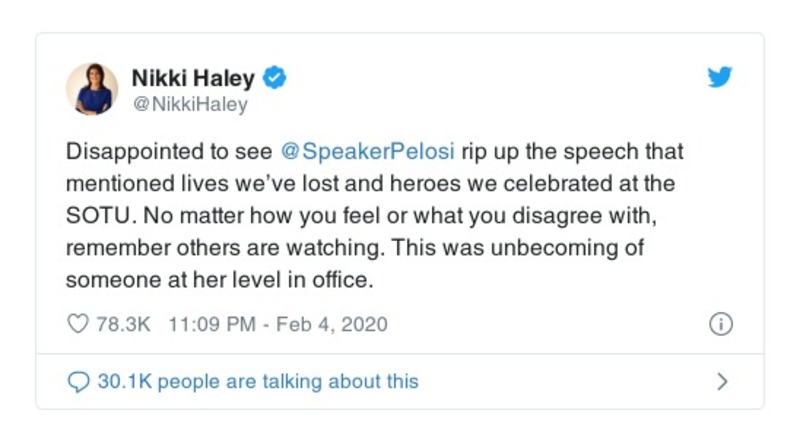Viewport: 800px width, 445px height.
Task: Click the Twitter bird logo
Action: click(720, 78)
